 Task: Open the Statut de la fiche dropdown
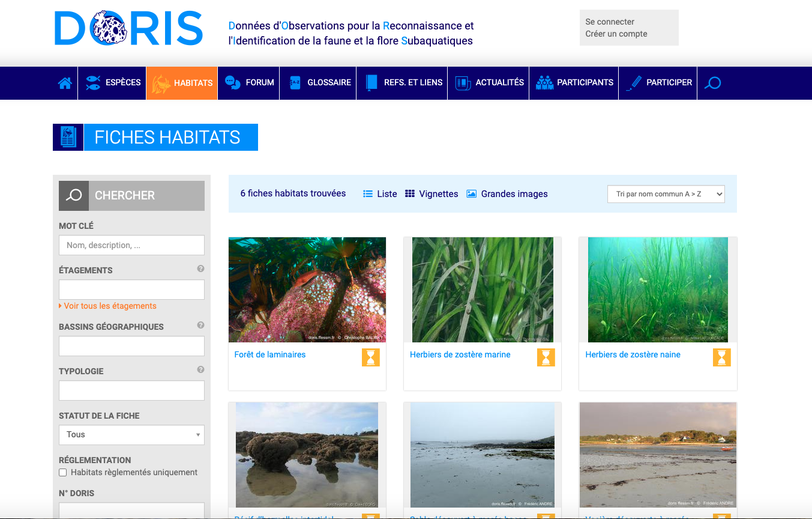point(131,435)
